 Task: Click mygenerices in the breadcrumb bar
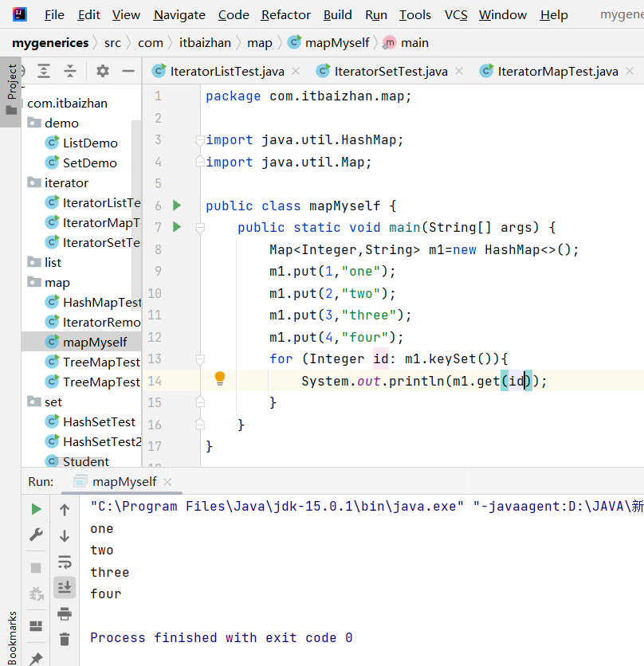click(x=50, y=43)
